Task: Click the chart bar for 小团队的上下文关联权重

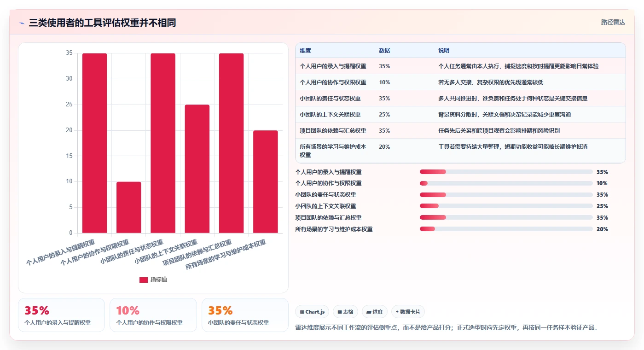Action: (x=197, y=169)
